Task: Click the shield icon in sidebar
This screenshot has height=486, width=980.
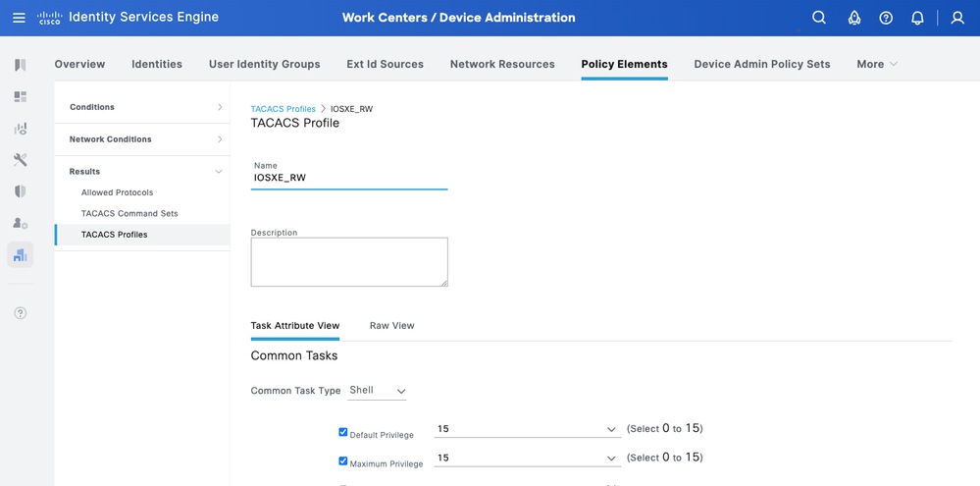Action: pos(21,191)
